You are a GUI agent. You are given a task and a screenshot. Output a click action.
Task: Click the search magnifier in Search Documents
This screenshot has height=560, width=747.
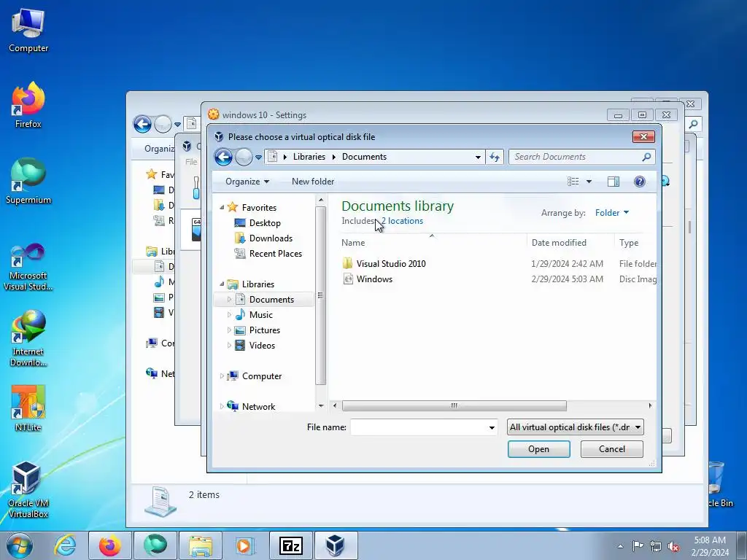point(646,157)
